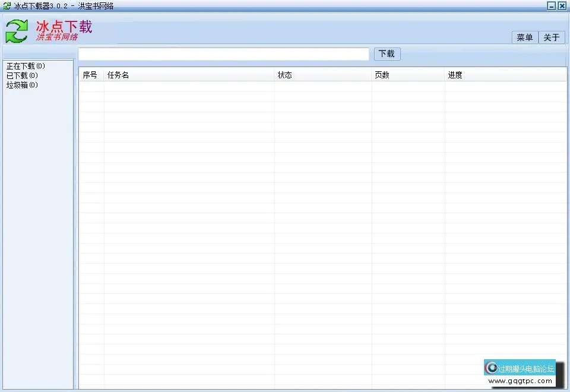This screenshot has width=570, height=392.
Task: Open the 菜单 menu button
Action: point(524,37)
